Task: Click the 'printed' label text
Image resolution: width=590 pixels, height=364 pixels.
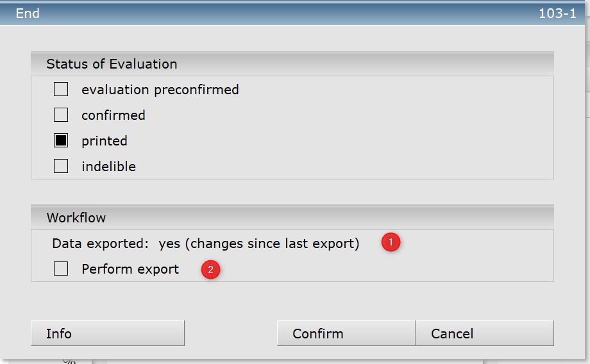Action: point(104,141)
